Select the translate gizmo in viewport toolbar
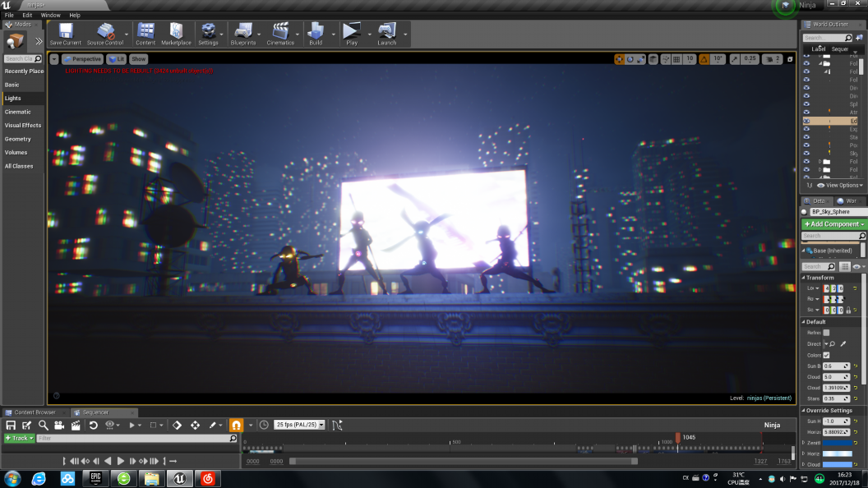 tap(619, 59)
